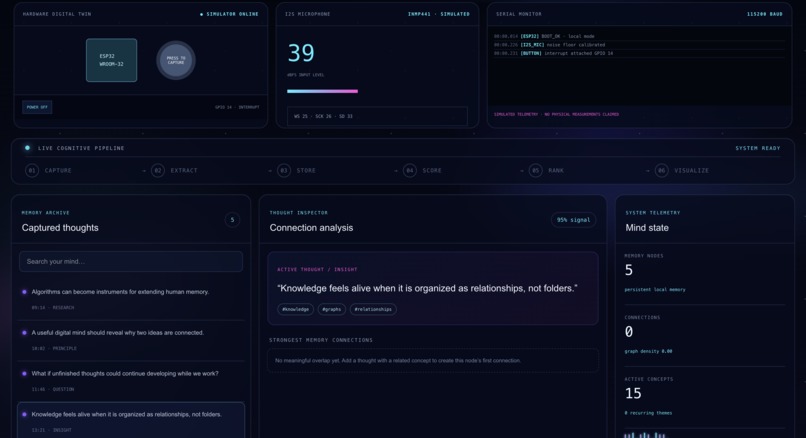This screenshot has width=806, height=438.
Task: Click the 0 recurring themes label
Action: pos(648,413)
